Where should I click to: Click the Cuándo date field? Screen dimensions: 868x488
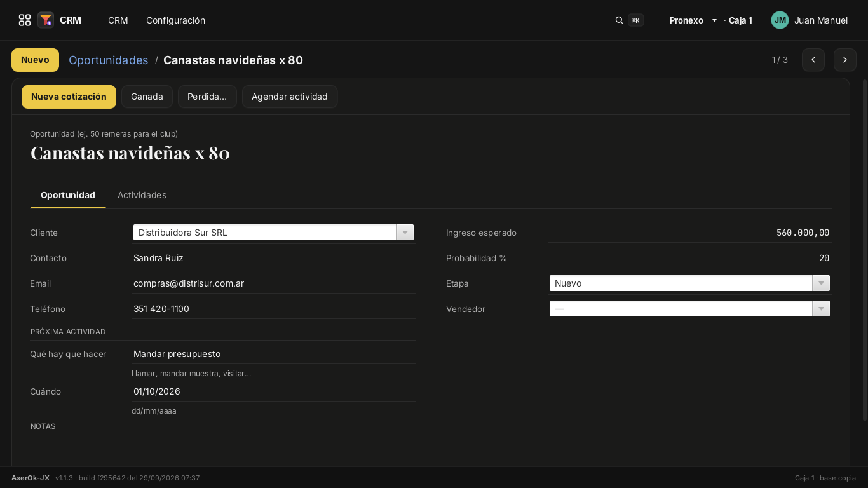[274, 391]
